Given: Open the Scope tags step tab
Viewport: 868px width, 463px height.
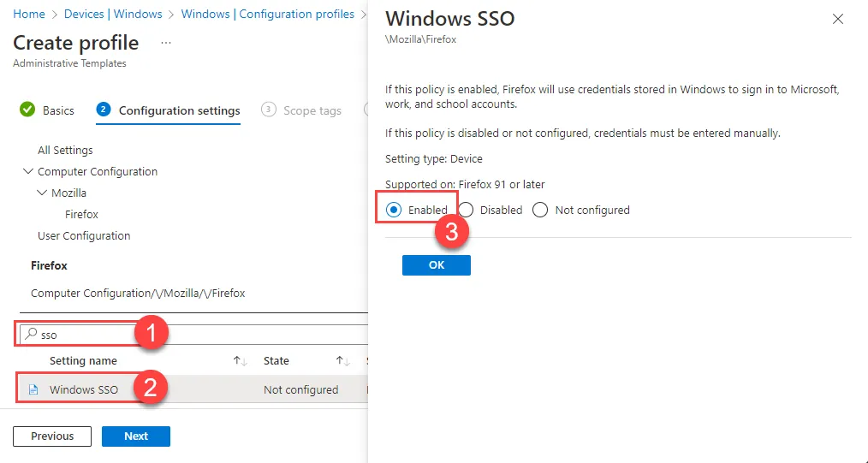Looking at the screenshot, I should 301,110.
